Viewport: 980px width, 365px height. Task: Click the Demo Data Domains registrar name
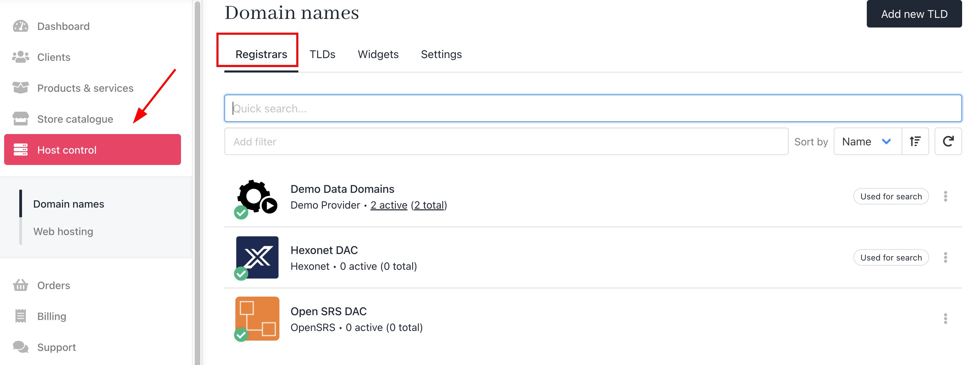tap(342, 189)
